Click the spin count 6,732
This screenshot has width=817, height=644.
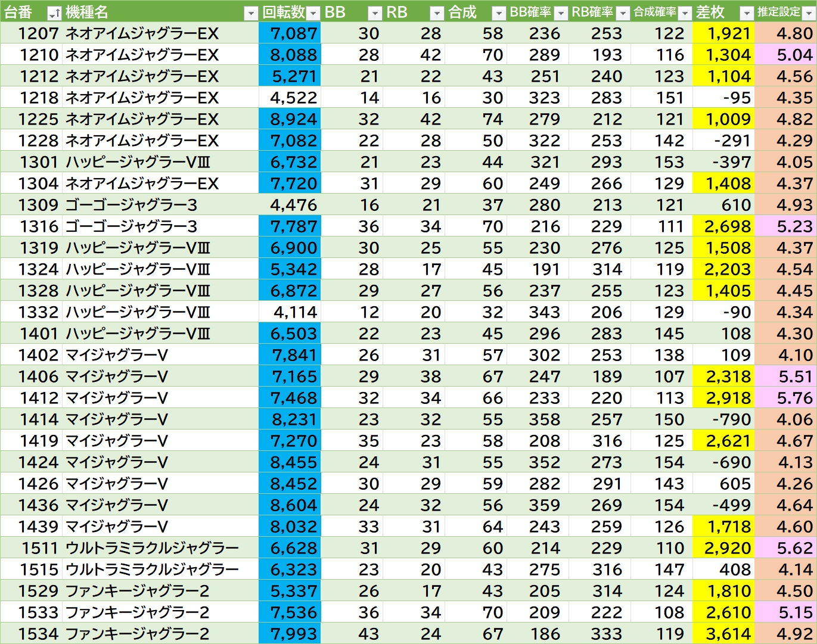coord(290,162)
